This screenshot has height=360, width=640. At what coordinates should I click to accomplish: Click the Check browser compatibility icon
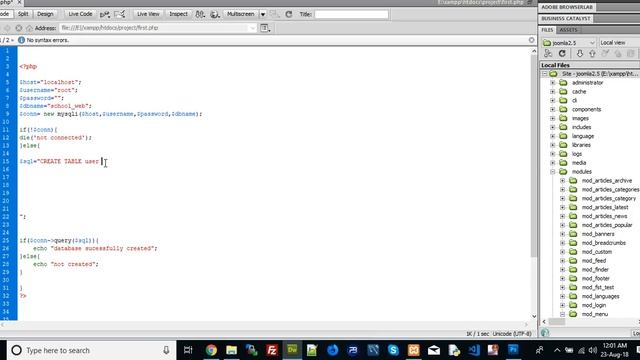pyautogui.click(x=120, y=14)
